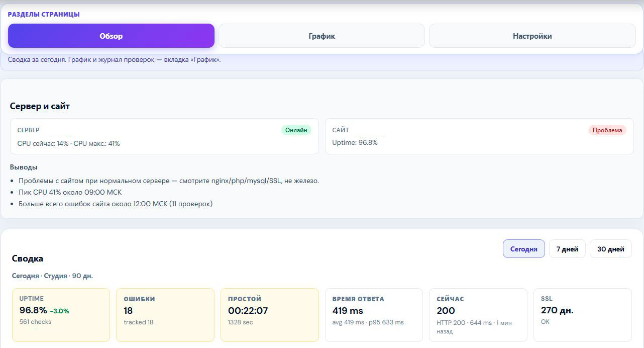Click the Проблема status badge
This screenshot has height=348, width=644.
607,130
